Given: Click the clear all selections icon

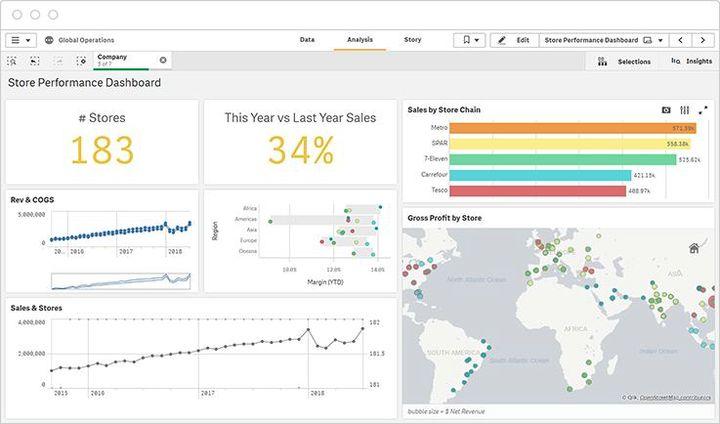Looking at the screenshot, I should click(x=81, y=61).
